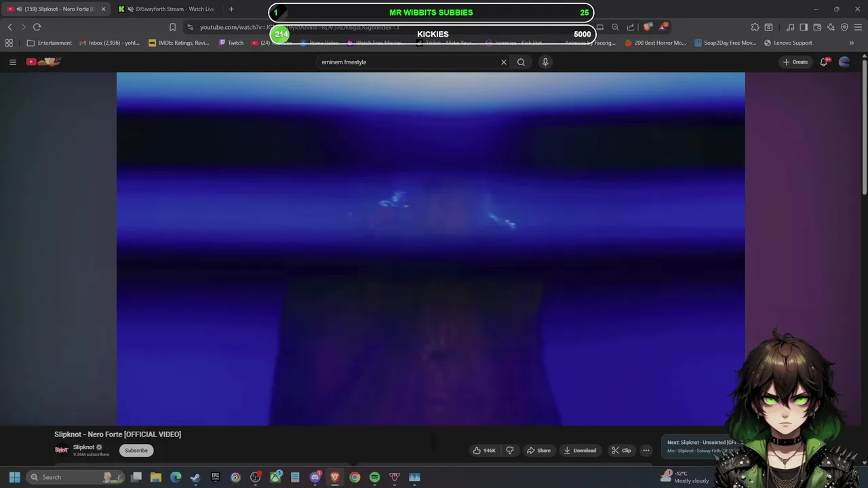Image resolution: width=868 pixels, height=488 pixels.
Task: Click the Windows taskbar Search box
Action: [x=77, y=477]
